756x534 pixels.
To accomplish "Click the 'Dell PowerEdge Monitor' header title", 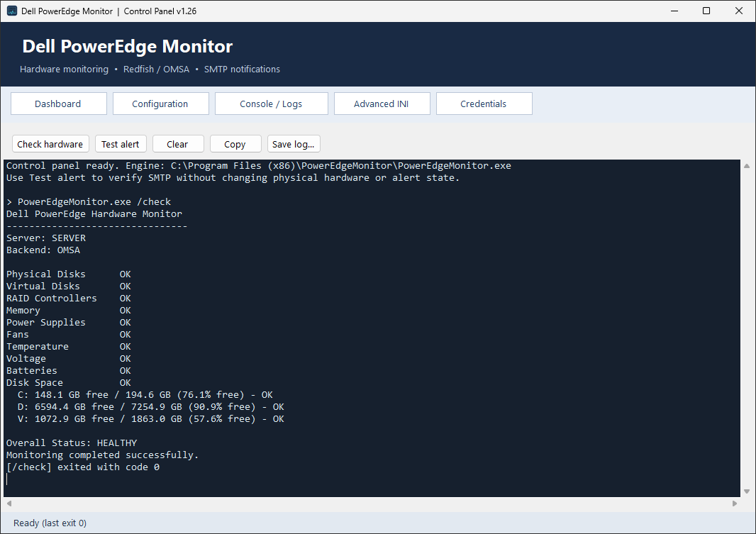I will point(127,46).
